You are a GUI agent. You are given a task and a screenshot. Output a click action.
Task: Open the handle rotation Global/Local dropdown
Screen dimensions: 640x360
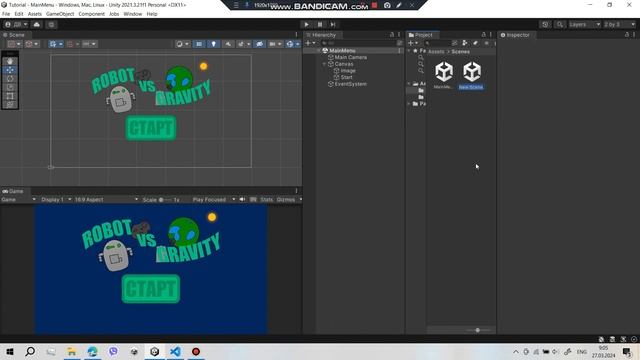pyautogui.click(x=32, y=44)
